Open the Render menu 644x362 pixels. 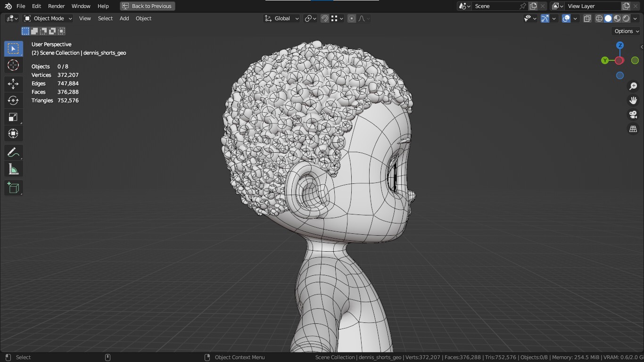click(56, 6)
